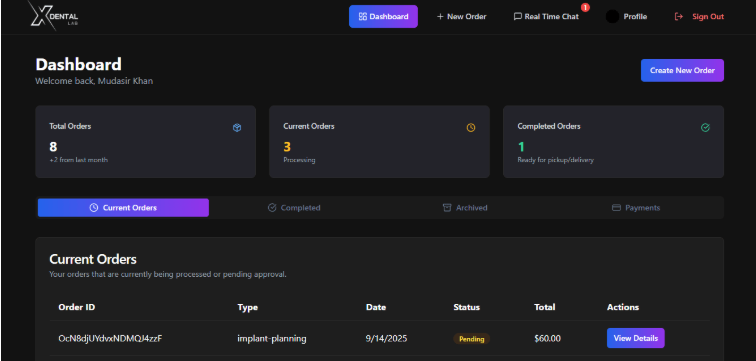Click the Total Orders box icon
The width and height of the screenshot is (756, 361).
(237, 128)
